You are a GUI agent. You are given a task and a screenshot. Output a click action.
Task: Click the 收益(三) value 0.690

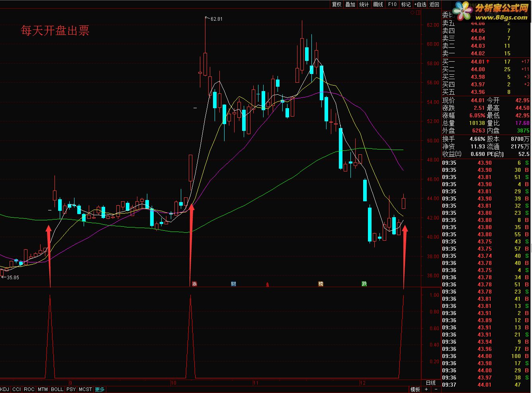477,154
